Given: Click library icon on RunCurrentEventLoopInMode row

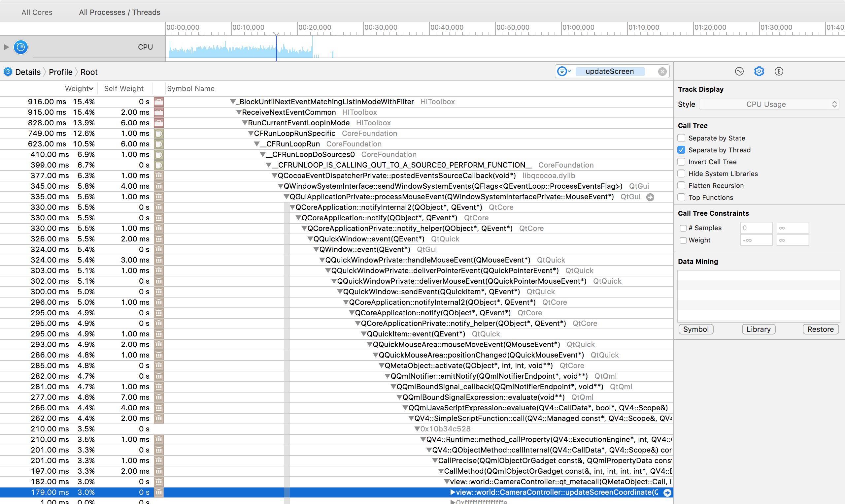Looking at the screenshot, I should 159,123.
